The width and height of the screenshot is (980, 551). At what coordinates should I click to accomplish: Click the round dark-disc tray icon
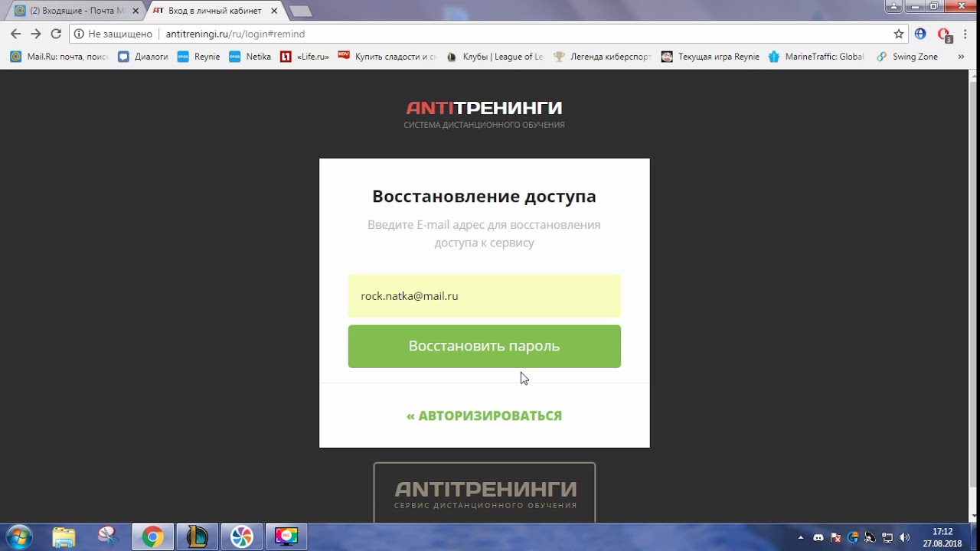click(x=871, y=538)
